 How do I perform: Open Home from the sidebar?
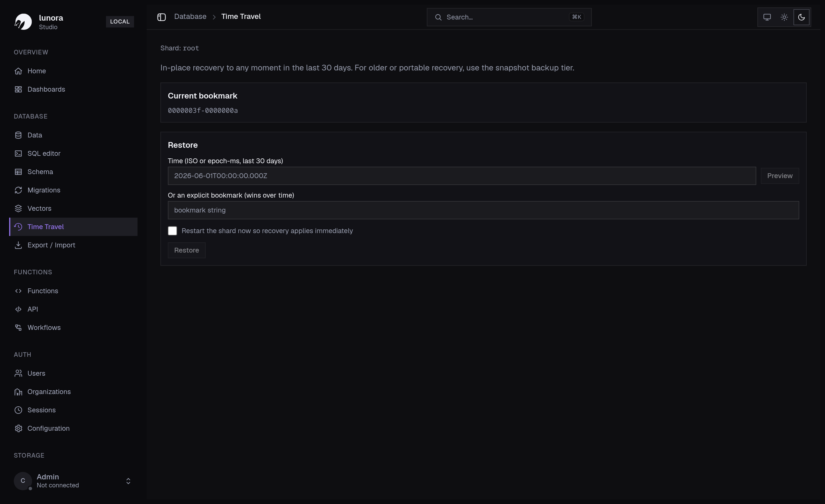click(73, 71)
